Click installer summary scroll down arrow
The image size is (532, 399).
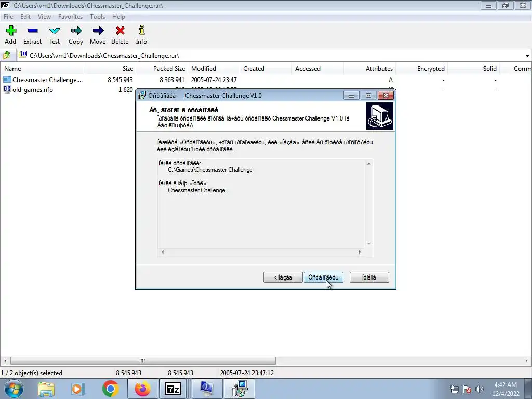(369, 244)
